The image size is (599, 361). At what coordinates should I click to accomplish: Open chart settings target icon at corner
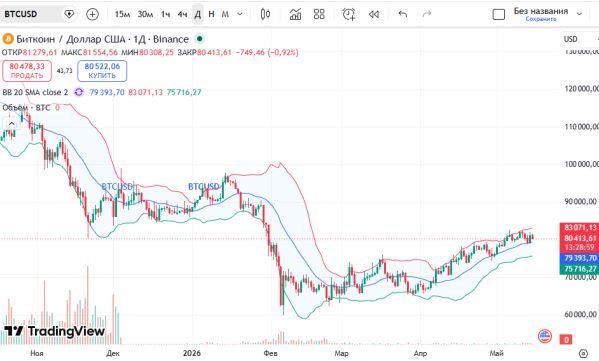point(583,353)
